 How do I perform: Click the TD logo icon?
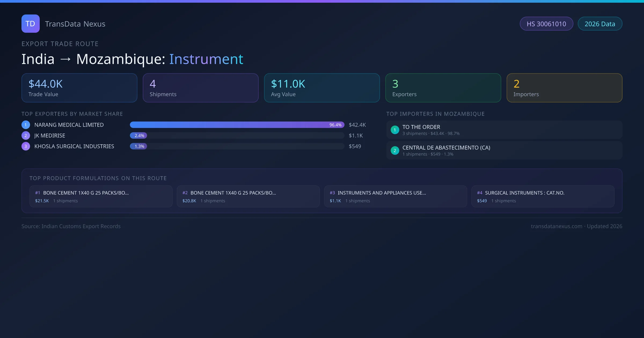[x=30, y=24]
